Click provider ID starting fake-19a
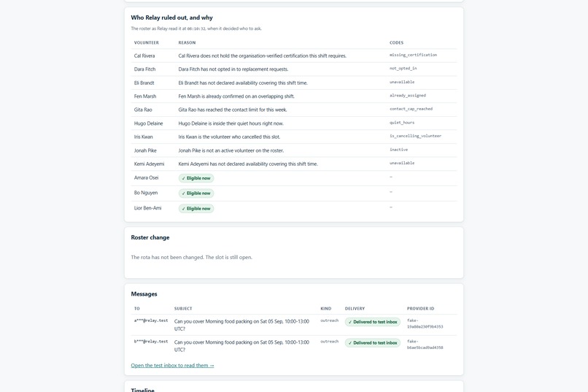 (x=425, y=323)
